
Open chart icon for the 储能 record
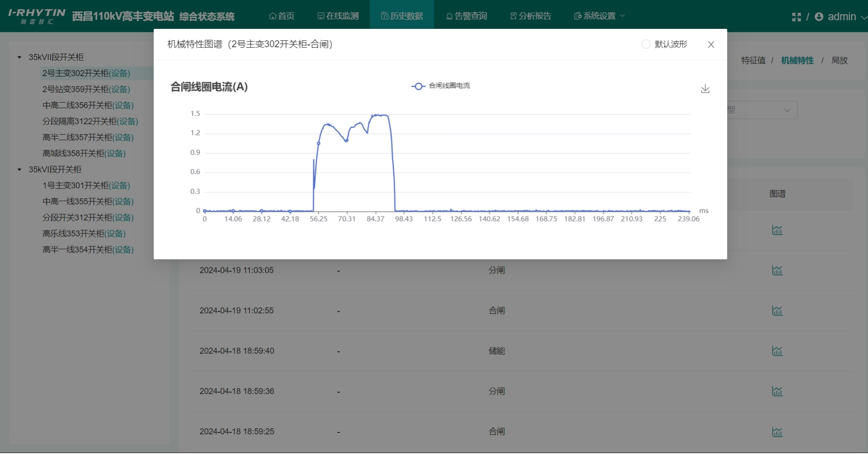click(x=778, y=351)
